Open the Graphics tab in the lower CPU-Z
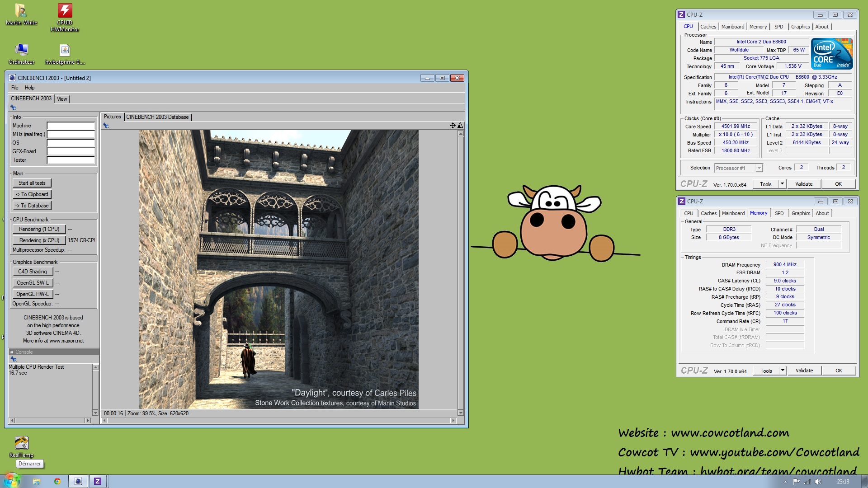This screenshot has width=868, height=488. tap(801, 213)
